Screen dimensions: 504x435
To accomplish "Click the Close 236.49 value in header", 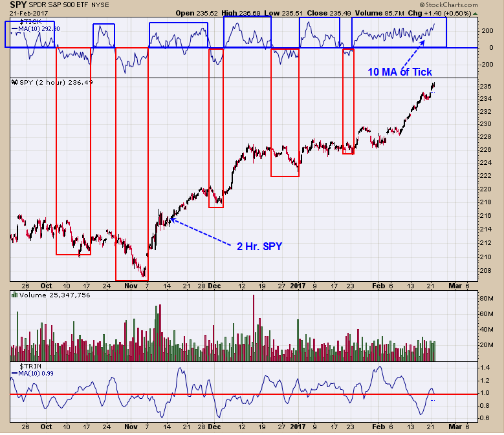I will tap(329, 13).
